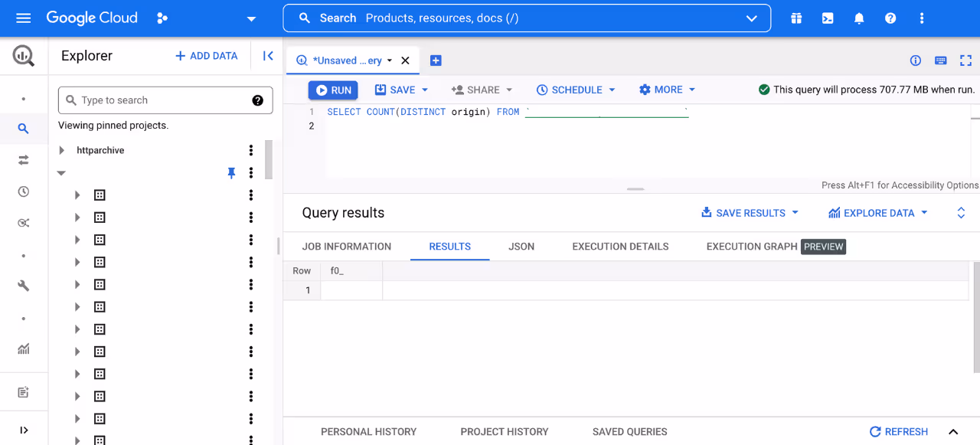Viewport: 980px width, 445px height.
Task: Collapse the Explorer panel
Action: click(267, 56)
